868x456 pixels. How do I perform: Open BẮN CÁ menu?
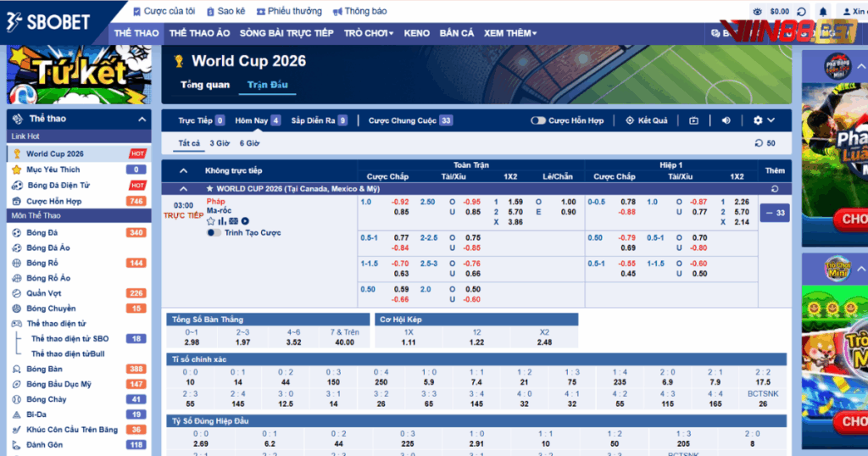(x=457, y=33)
